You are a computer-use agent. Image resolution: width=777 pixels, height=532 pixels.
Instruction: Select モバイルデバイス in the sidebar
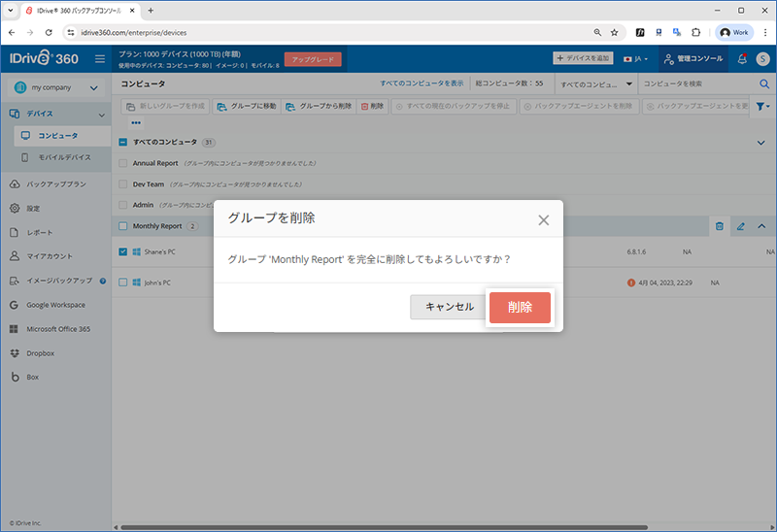coord(64,156)
